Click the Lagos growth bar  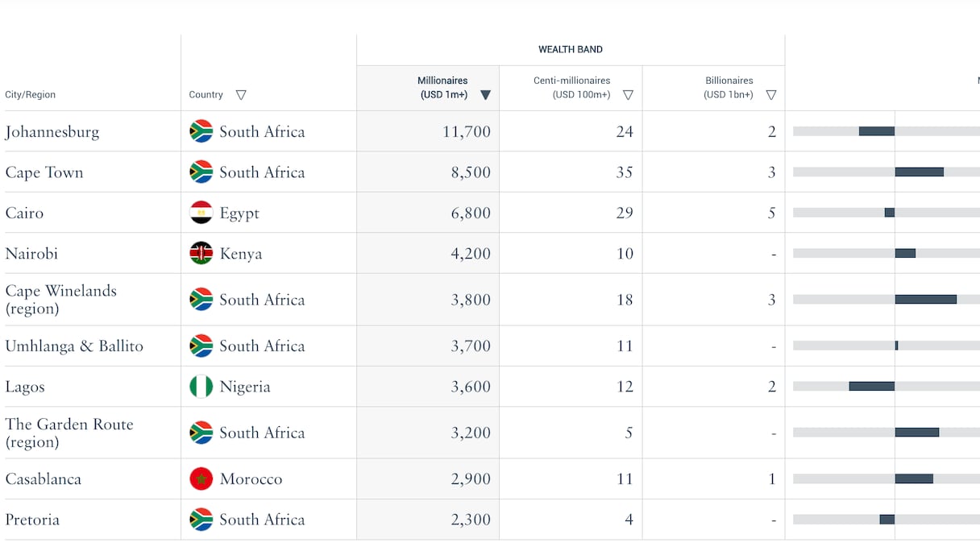click(871, 387)
